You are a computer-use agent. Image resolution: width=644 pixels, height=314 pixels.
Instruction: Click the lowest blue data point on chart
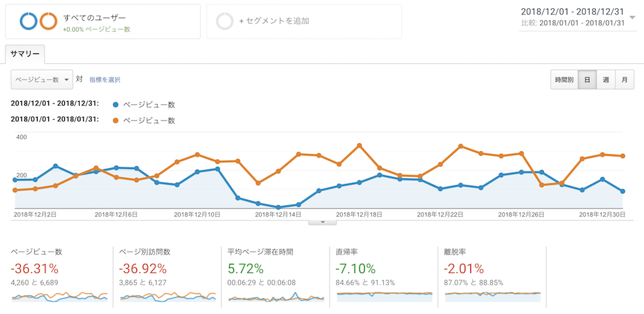279,207
